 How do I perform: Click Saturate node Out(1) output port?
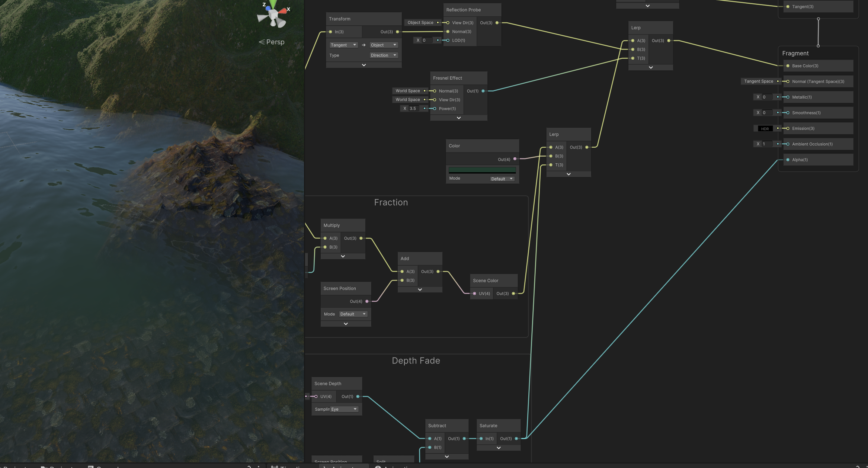[x=516, y=439]
